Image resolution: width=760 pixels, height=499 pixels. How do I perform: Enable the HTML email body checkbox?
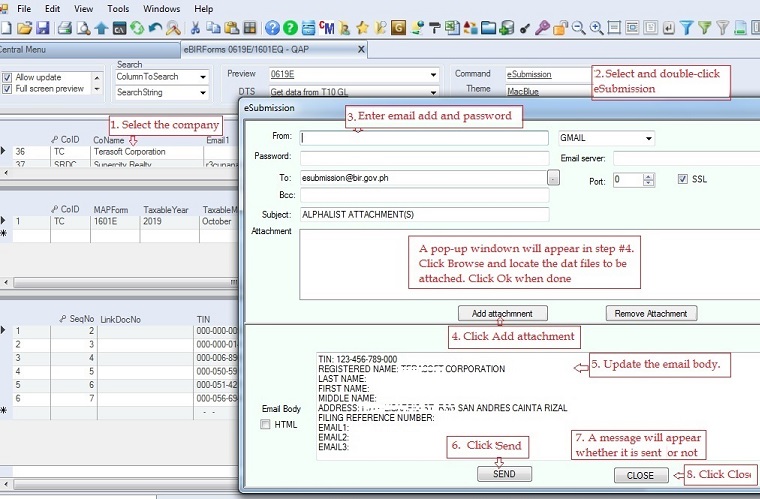pos(265,424)
